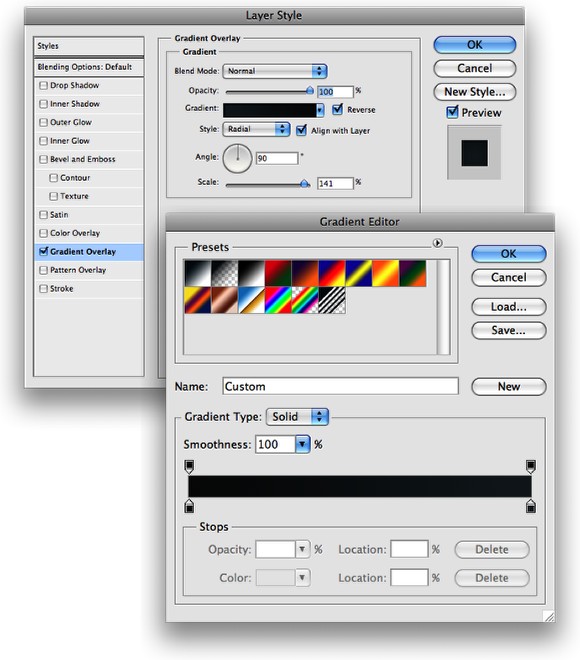Choose the copper gradient preset
Image resolution: width=580 pixels, height=660 pixels.
tap(225, 300)
